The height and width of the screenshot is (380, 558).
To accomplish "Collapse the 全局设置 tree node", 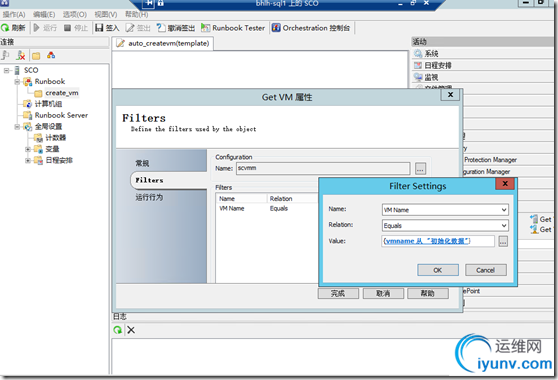I will [x=17, y=127].
